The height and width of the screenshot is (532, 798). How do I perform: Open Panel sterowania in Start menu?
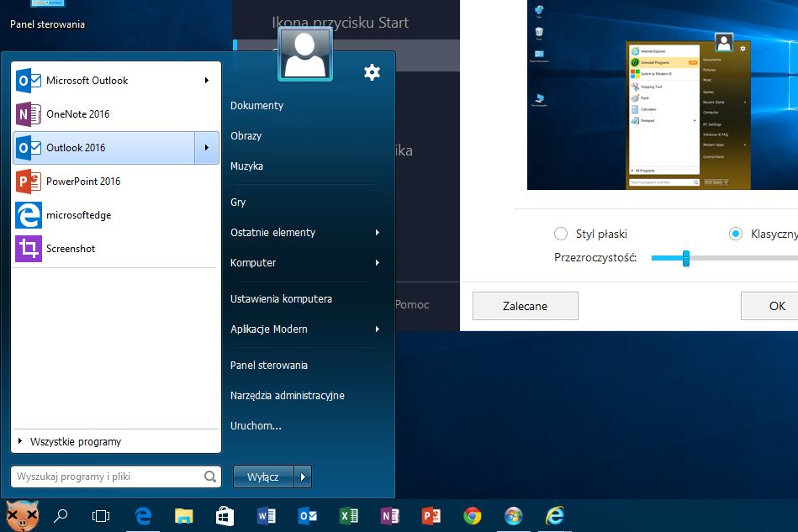coord(269,366)
